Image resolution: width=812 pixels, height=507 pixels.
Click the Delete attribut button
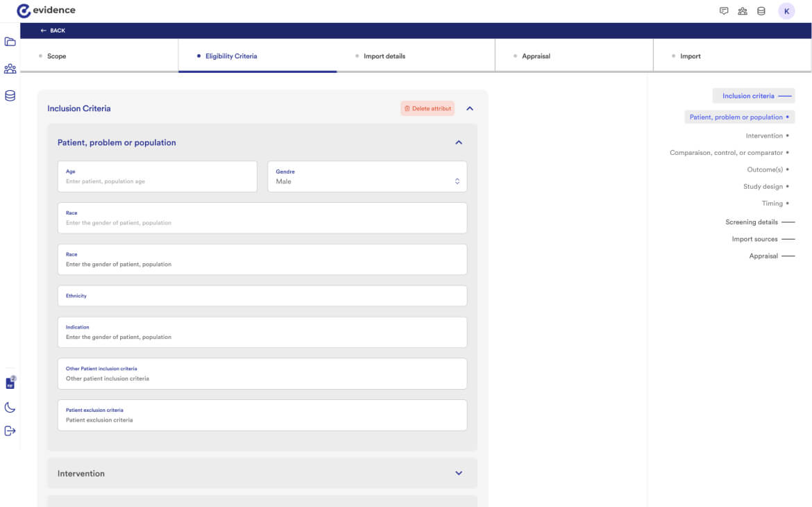427,108
